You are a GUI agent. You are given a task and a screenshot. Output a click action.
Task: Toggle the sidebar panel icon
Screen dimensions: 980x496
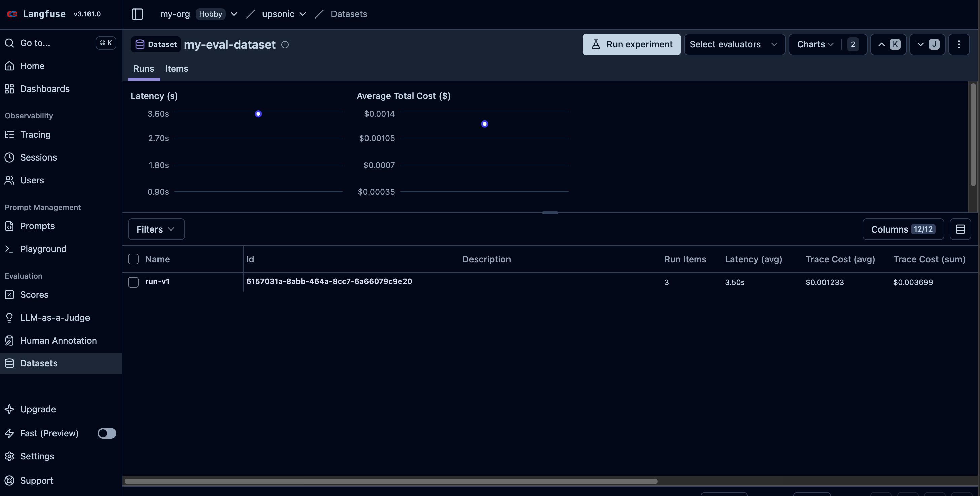[x=137, y=14]
